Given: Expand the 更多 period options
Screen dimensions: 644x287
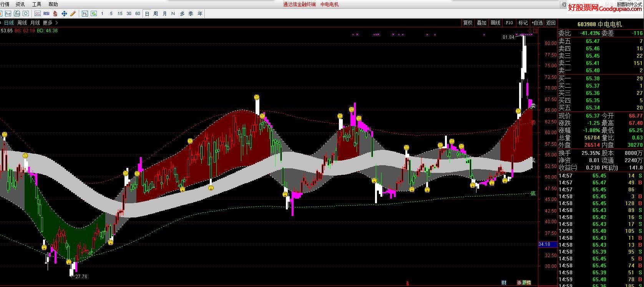Looking at the screenshot, I should pyautogui.click(x=47, y=23).
